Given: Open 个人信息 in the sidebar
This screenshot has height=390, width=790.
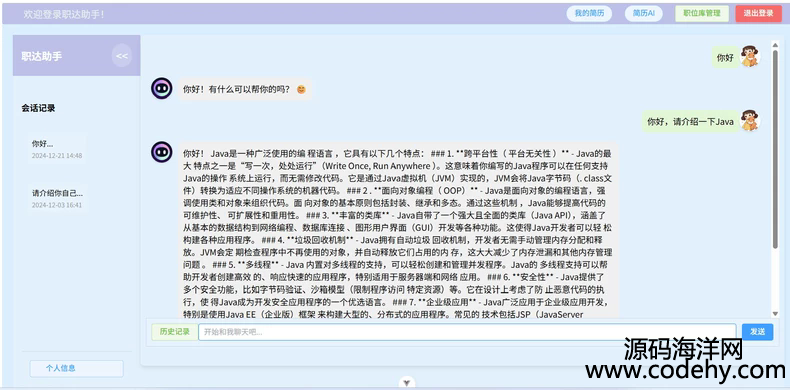Looking at the screenshot, I should coord(77,368).
